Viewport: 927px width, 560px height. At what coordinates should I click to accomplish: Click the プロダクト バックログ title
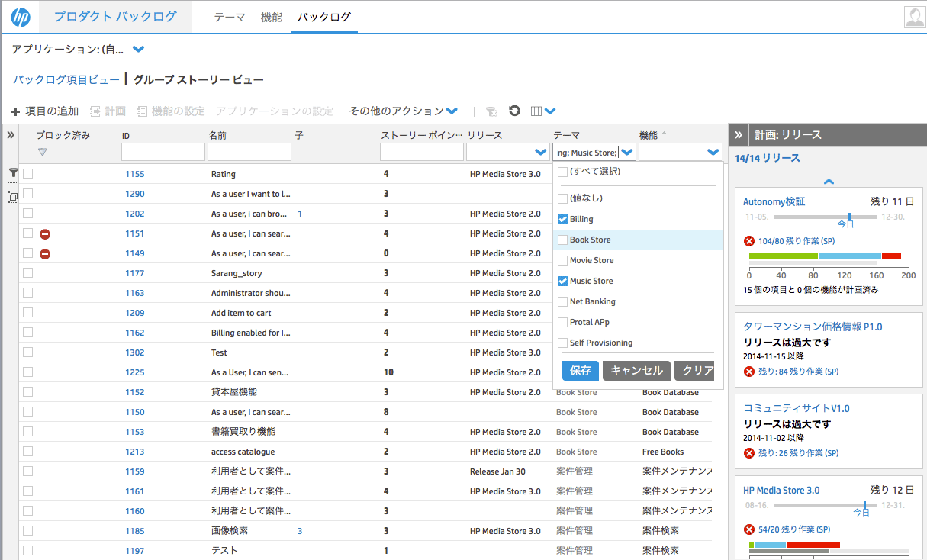115,17
